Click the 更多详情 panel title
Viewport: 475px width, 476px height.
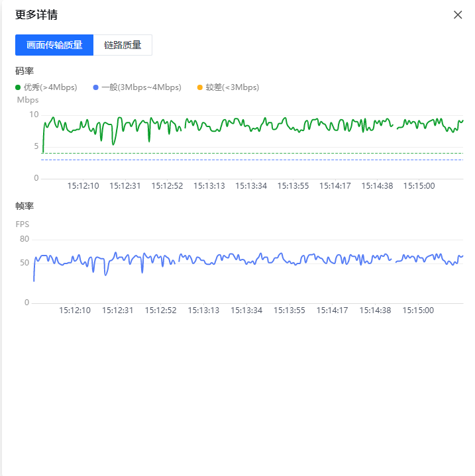36,15
